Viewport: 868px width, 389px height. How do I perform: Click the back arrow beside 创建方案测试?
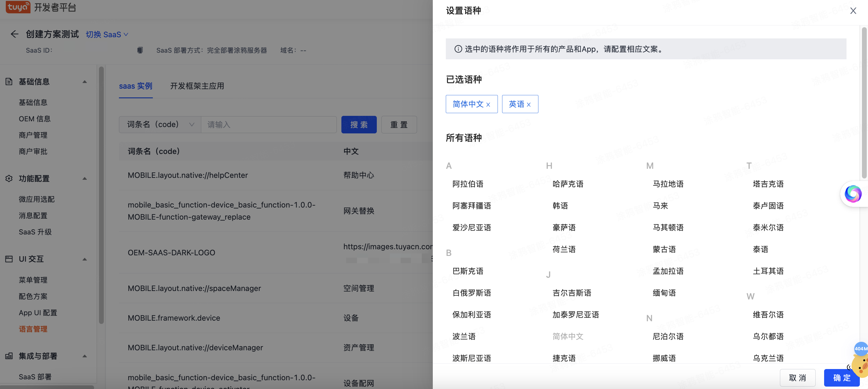click(14, 34)
